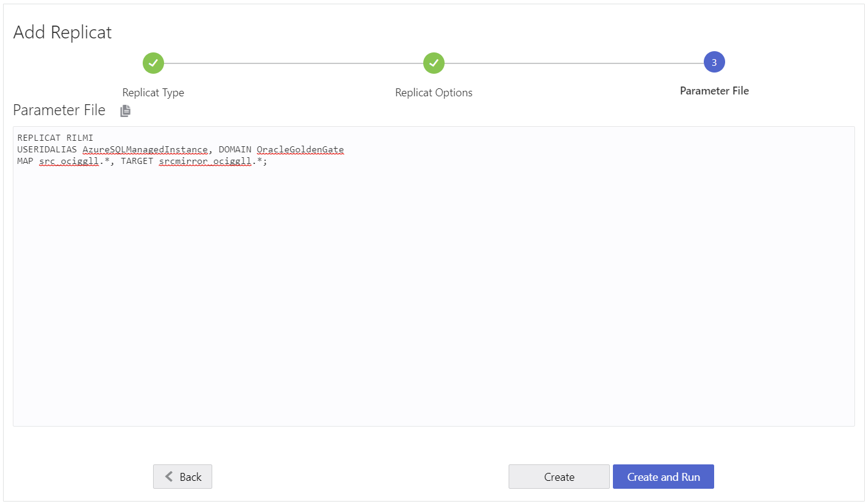866x504 pixels.
Task: Click the green checkmark for Replicat Type
Action: coord(153,63)
